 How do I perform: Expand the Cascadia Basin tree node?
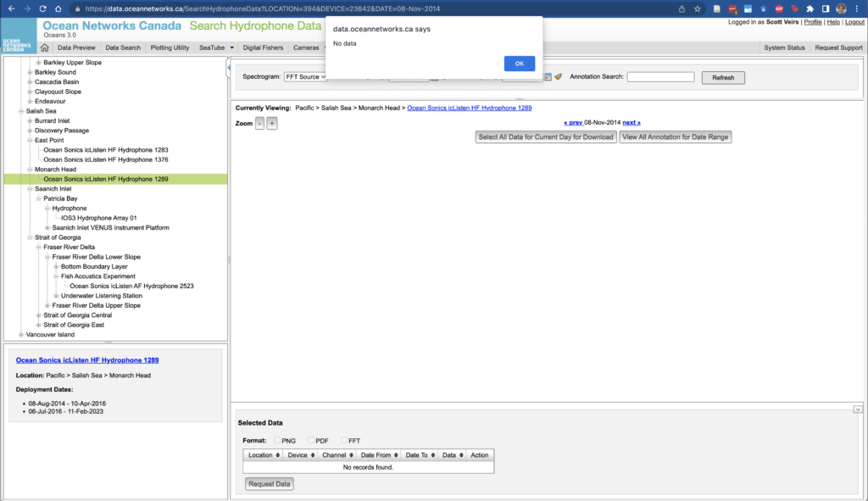(30, 82)
